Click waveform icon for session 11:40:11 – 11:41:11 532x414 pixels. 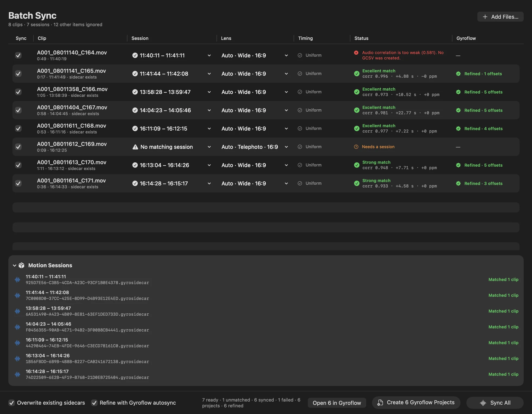(x=18, y=280)
